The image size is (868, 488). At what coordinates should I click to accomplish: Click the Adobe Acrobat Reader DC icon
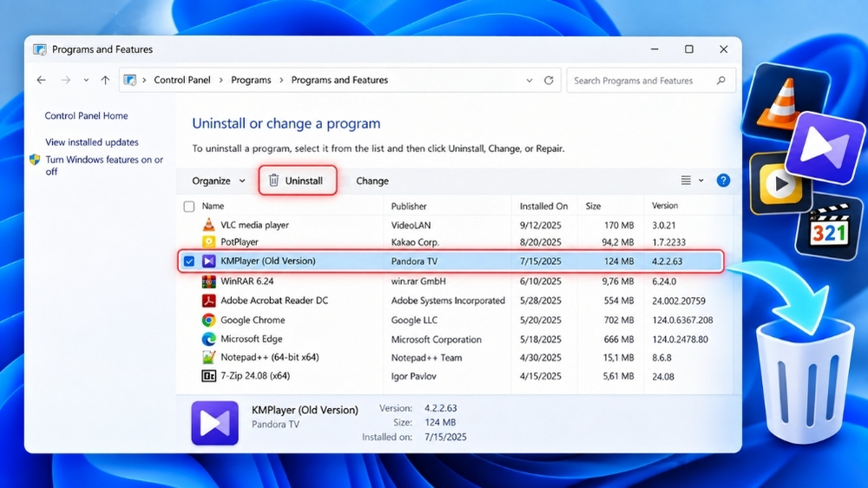[208, 300]
